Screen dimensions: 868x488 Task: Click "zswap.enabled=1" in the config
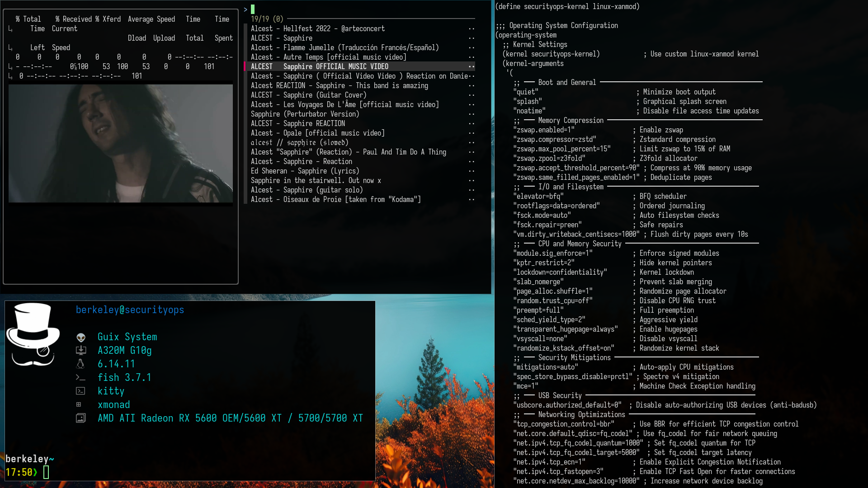[544, 130]
